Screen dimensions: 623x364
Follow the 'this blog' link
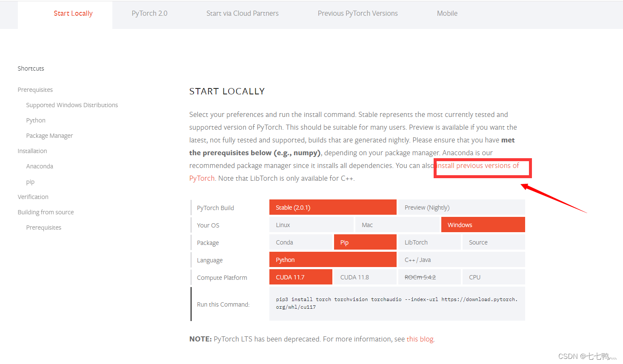point(420,339)
